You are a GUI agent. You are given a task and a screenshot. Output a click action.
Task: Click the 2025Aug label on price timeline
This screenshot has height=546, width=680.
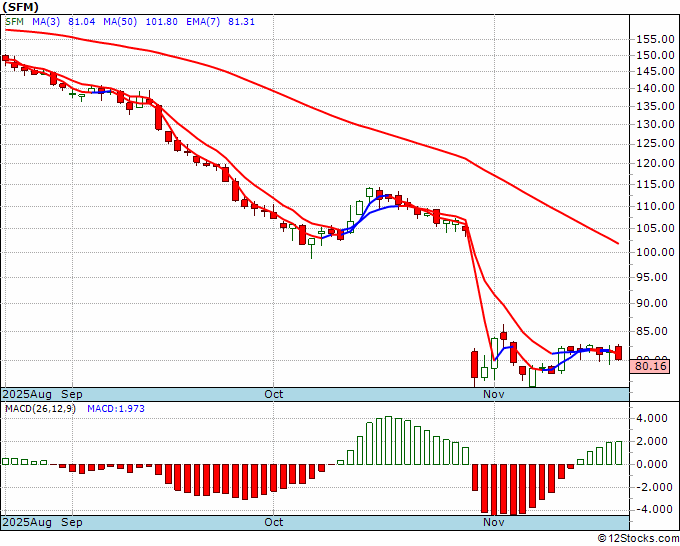pyautogui.click(x=27, y=394)
